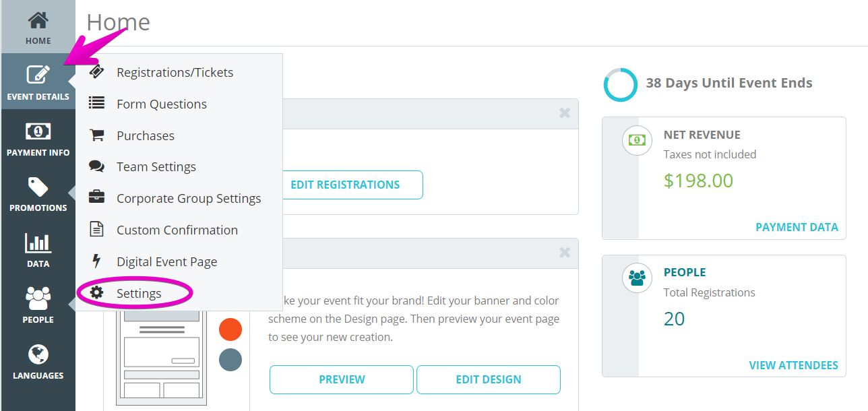The width and height of the screenshot is (868, 411).
Task: Click the teal people group icon
Action: [x=637, y=278]
